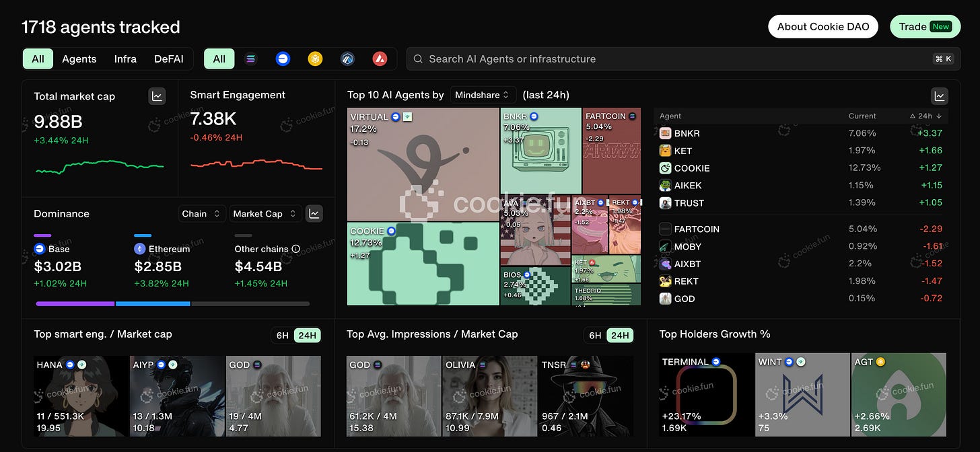This screenshot has height=452, width=980.
Task: Open the AGT holders growth card
Action: click(x=899, y=394)
